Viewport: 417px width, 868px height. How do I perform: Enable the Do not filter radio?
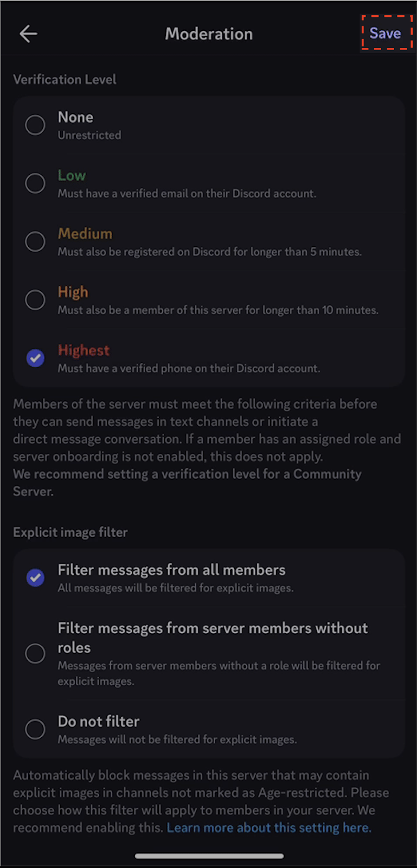tap(35, 729)
